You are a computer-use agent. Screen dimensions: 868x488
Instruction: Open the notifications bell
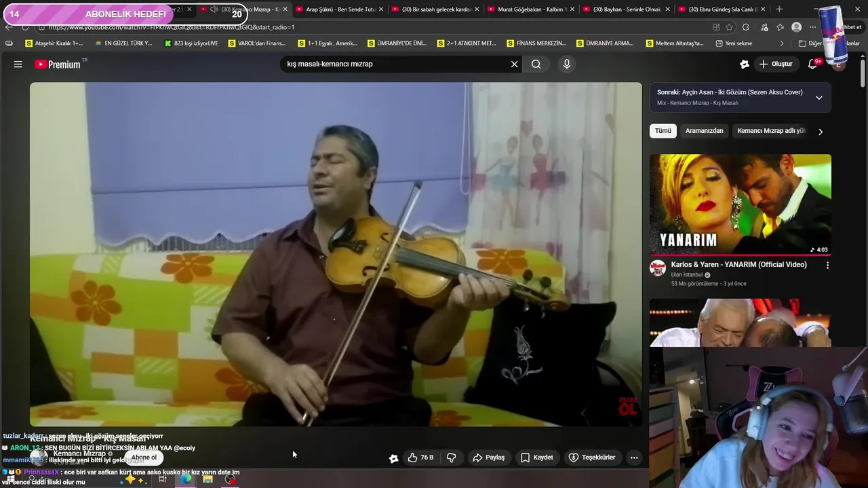(812, 64)
